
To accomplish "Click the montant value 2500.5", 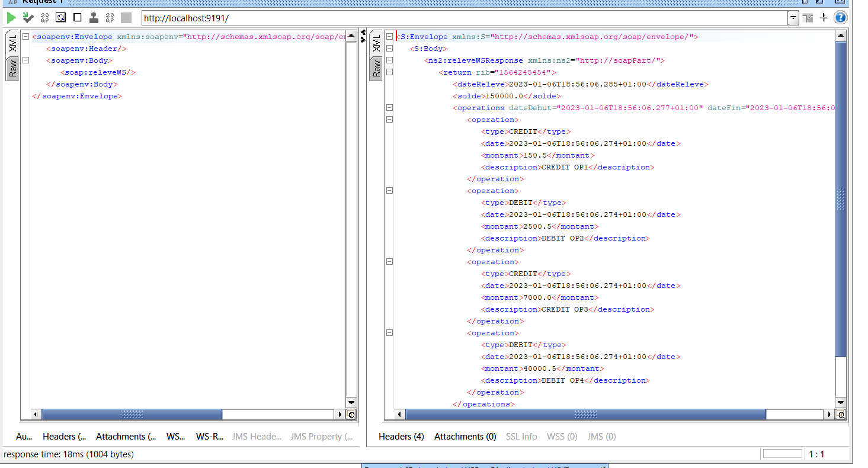I will tap(537, 226).
